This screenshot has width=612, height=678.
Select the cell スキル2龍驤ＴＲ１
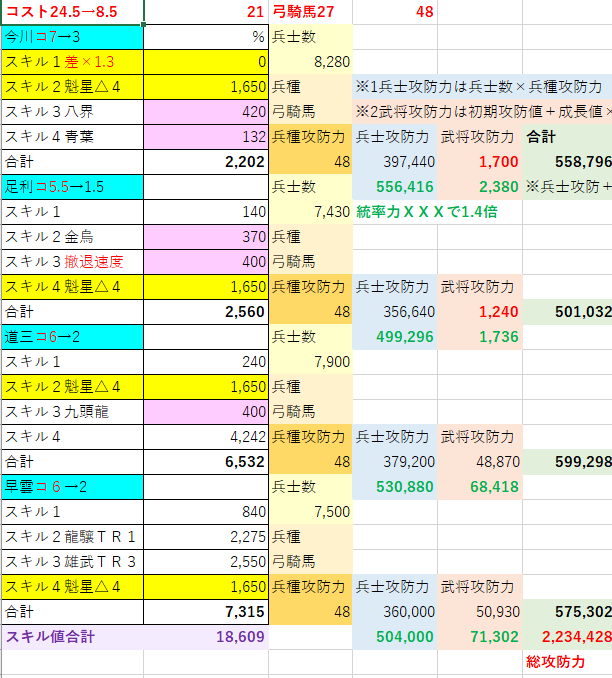click(x=72, y=537)
